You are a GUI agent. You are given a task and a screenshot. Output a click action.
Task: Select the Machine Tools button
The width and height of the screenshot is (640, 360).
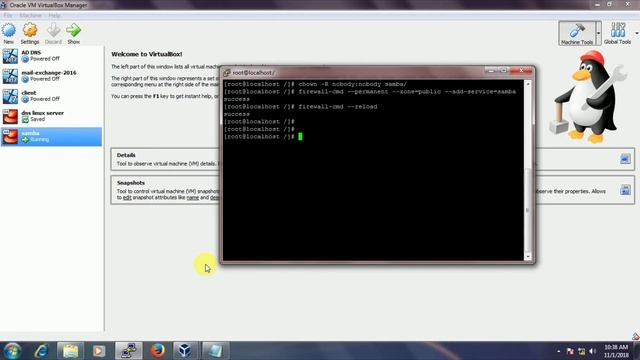coord(577,33)
